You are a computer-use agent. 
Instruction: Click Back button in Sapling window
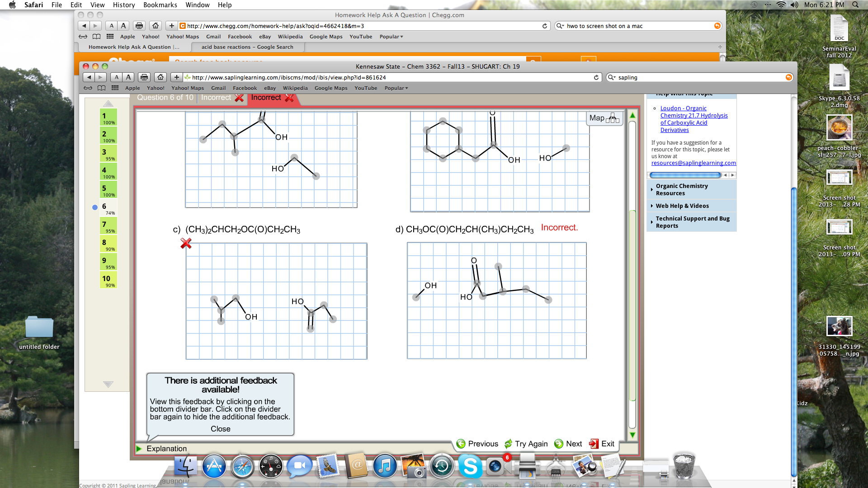89,77
